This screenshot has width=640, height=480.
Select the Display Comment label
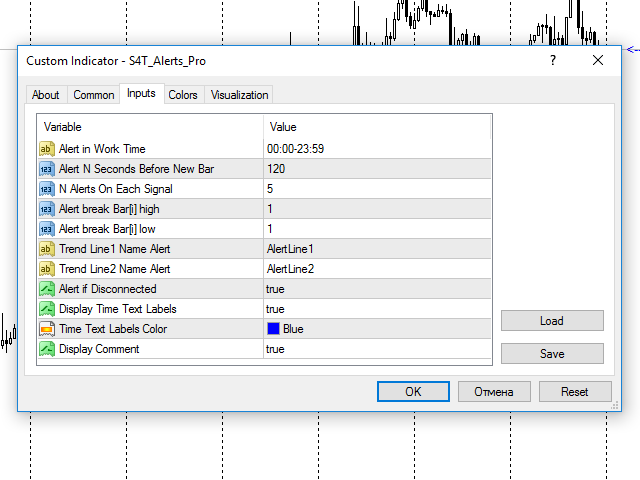pos(99,349)
